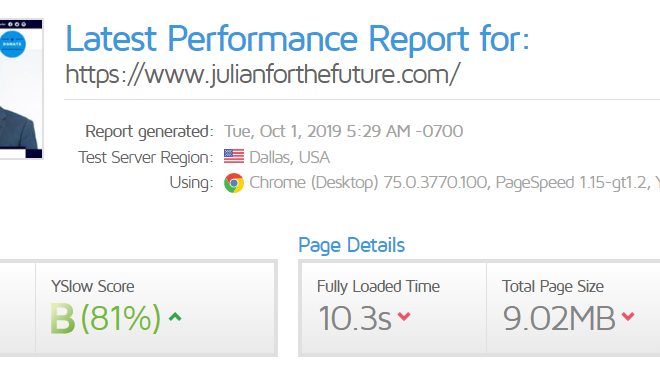
Task: Click the Chrome browser icon
Action: click(x=234, y=183)
